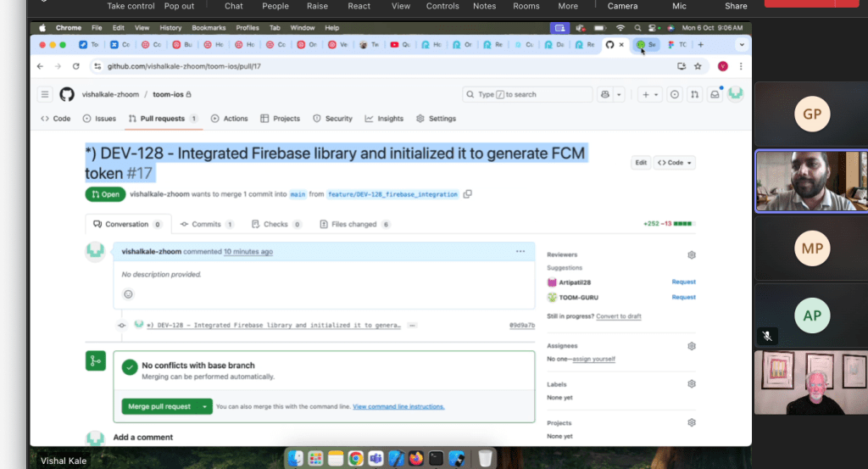
Task: Open Assignees gear settings
Action: 692,346
